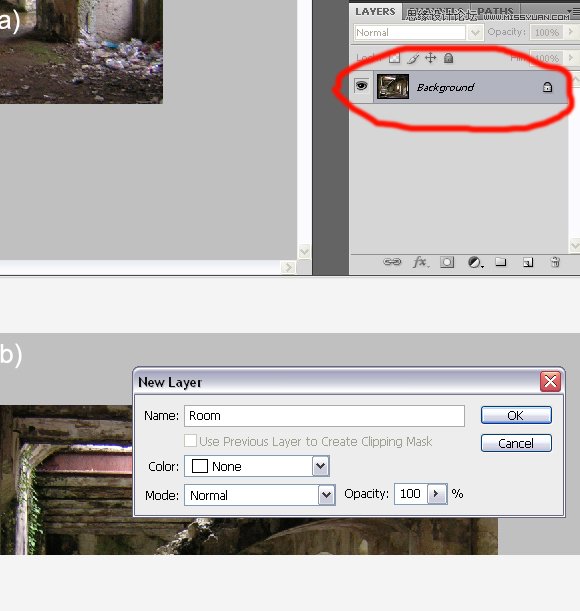Click canvas horizontal scrollbar right arrow
This screenshot has width=580, height=611.
coord(288,267)
